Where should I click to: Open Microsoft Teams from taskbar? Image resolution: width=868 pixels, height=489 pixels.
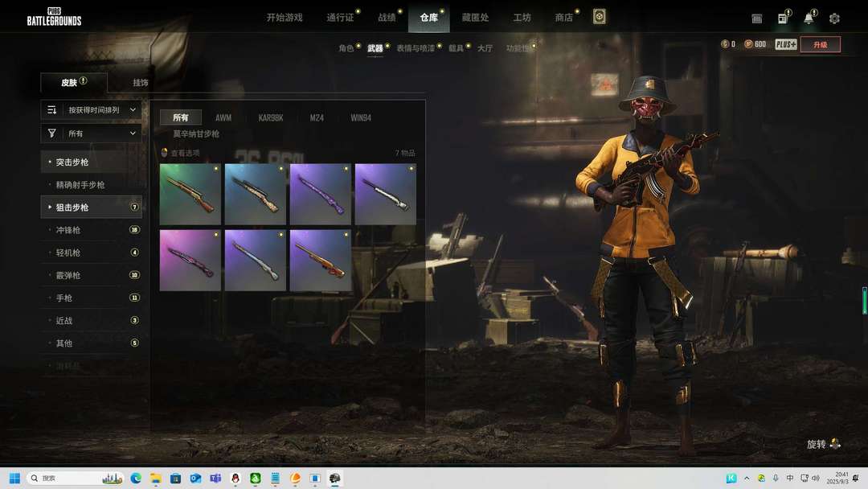215,478
